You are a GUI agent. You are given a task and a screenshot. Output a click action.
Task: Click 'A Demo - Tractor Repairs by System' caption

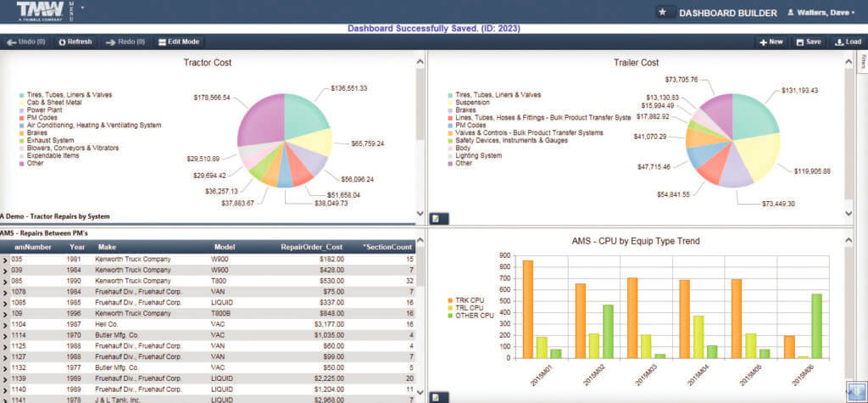(x=55, y=216)
